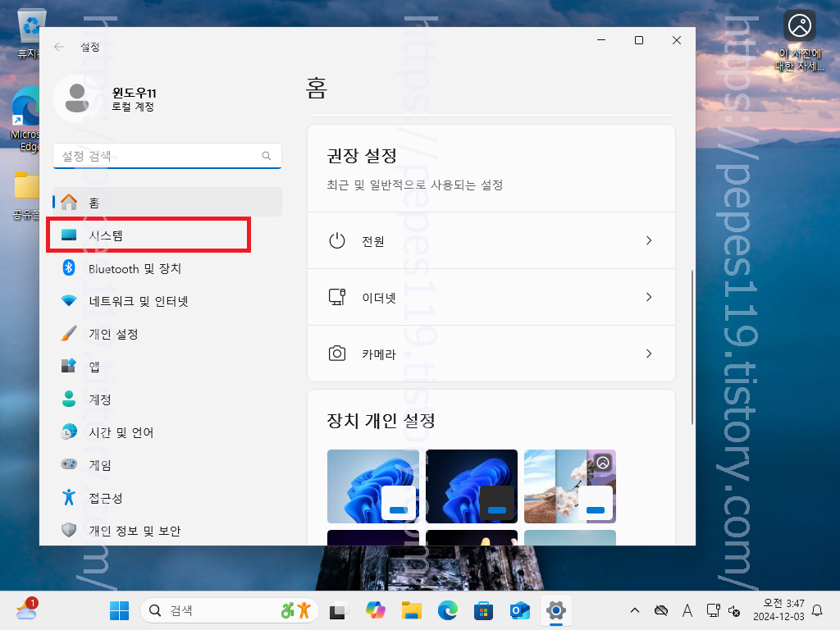Expand the 전원 row chevron

649,240
